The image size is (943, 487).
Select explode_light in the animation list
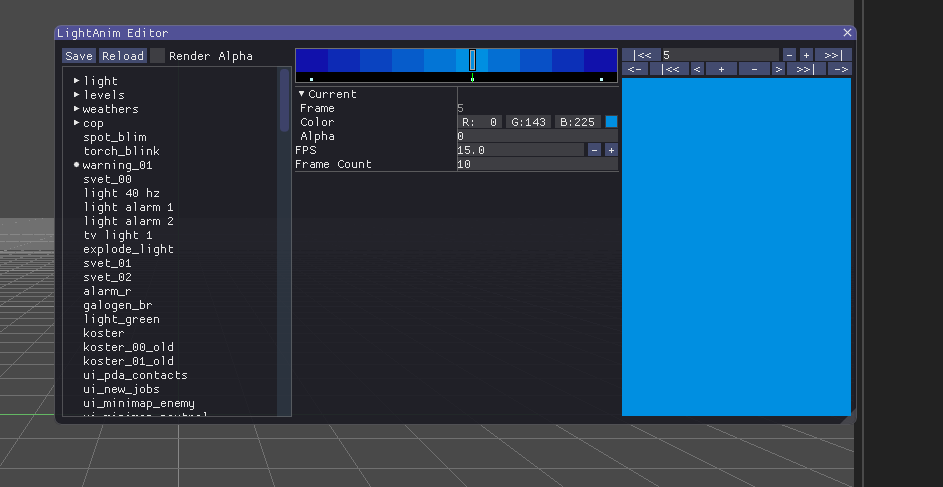tap(128, 249)
